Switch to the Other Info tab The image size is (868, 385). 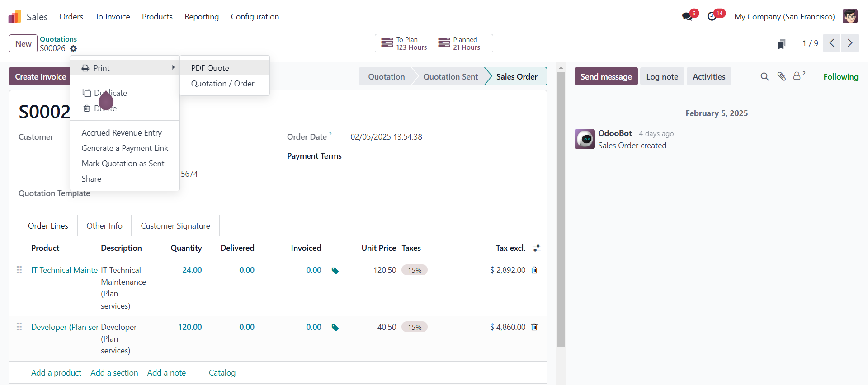tap(104, 226)
